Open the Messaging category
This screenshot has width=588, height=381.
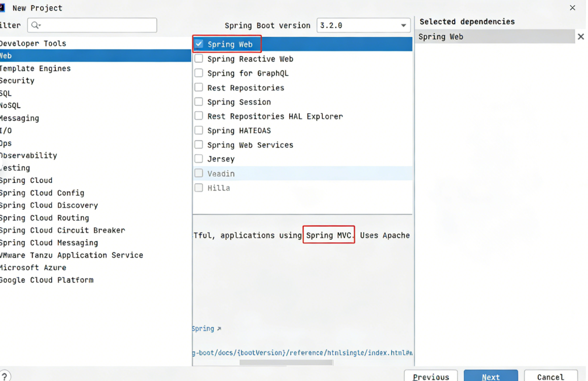(95, 118)
